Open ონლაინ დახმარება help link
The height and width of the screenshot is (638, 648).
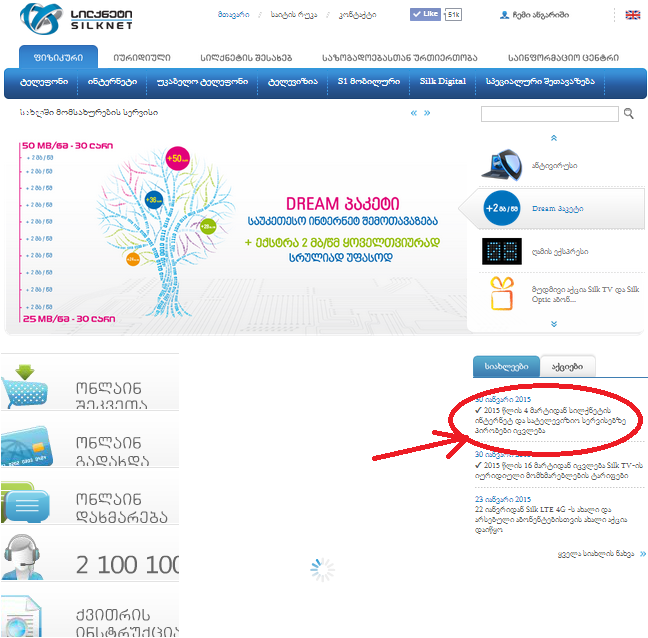122,508
